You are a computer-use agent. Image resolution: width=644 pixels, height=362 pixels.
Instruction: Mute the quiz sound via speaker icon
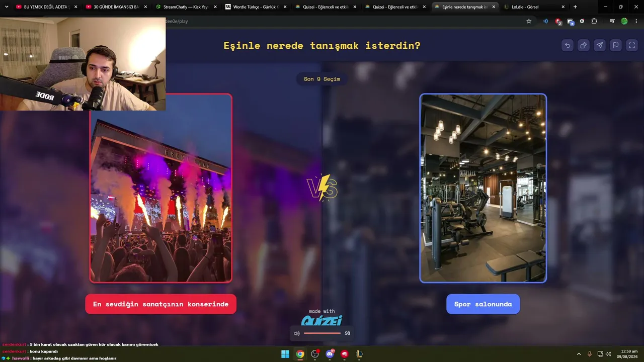297,333
